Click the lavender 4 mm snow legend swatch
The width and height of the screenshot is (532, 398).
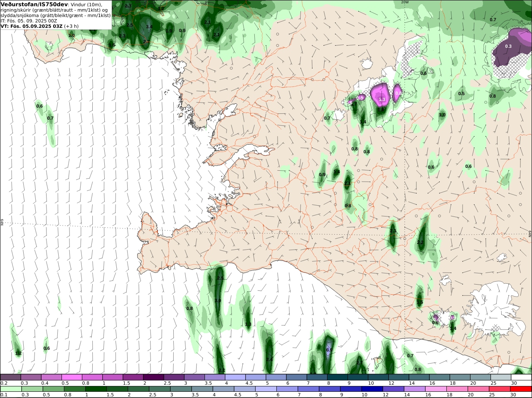click(x=235, y=377)
